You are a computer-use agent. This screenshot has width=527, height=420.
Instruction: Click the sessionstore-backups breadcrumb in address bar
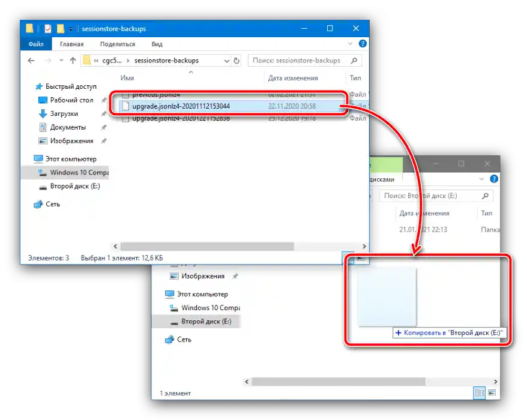[x=166, y=61]
